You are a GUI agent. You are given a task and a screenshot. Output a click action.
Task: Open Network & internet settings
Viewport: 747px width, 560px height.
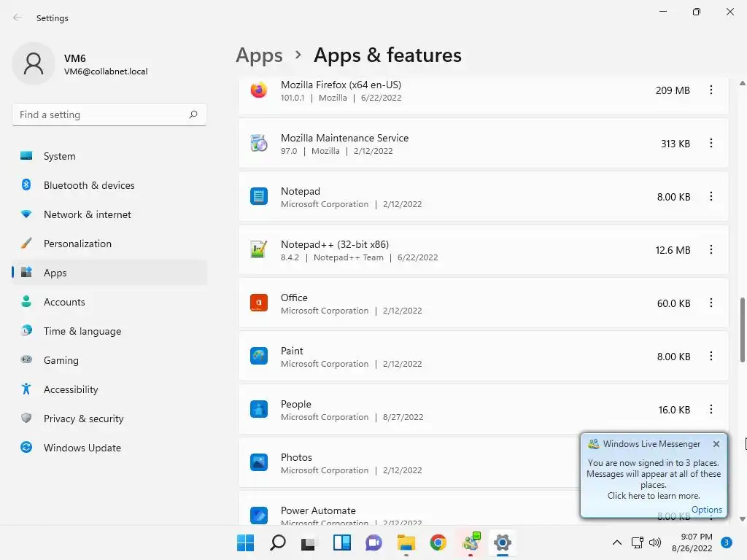[x=109, y=214]
